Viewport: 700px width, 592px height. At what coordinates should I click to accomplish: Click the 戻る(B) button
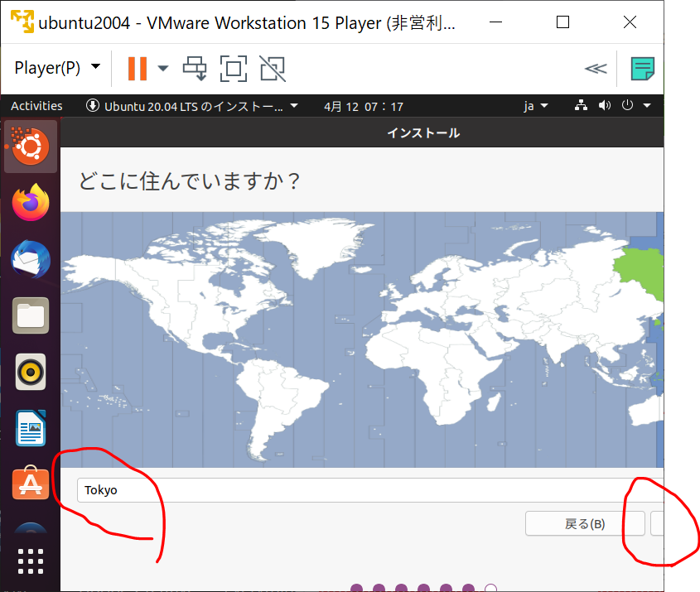click(x=585, y=523)
